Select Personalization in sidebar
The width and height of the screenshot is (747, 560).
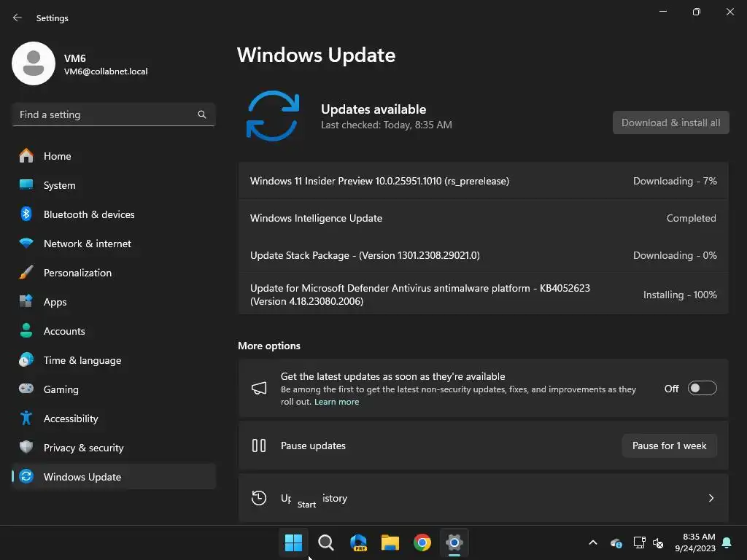tap(113, 273)
